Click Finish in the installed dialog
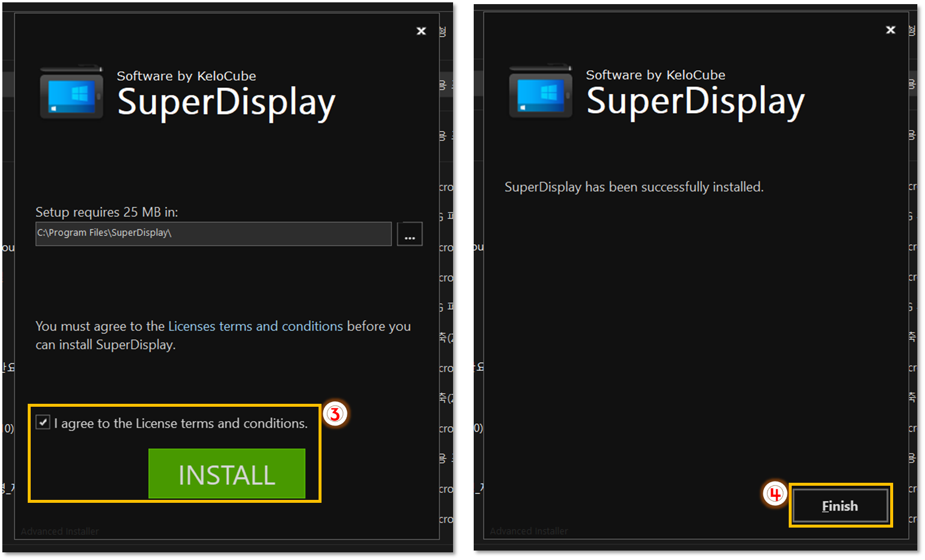Screen dimensions: 925x560 (x=840, y=506)
